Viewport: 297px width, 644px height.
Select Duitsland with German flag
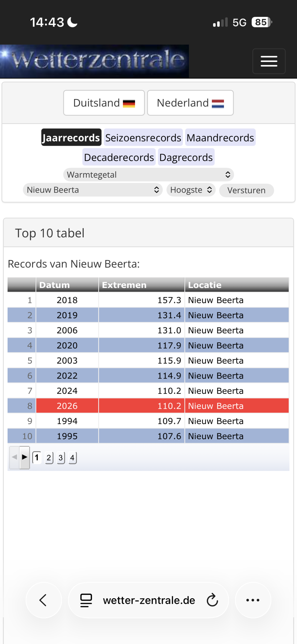(104, 103)
